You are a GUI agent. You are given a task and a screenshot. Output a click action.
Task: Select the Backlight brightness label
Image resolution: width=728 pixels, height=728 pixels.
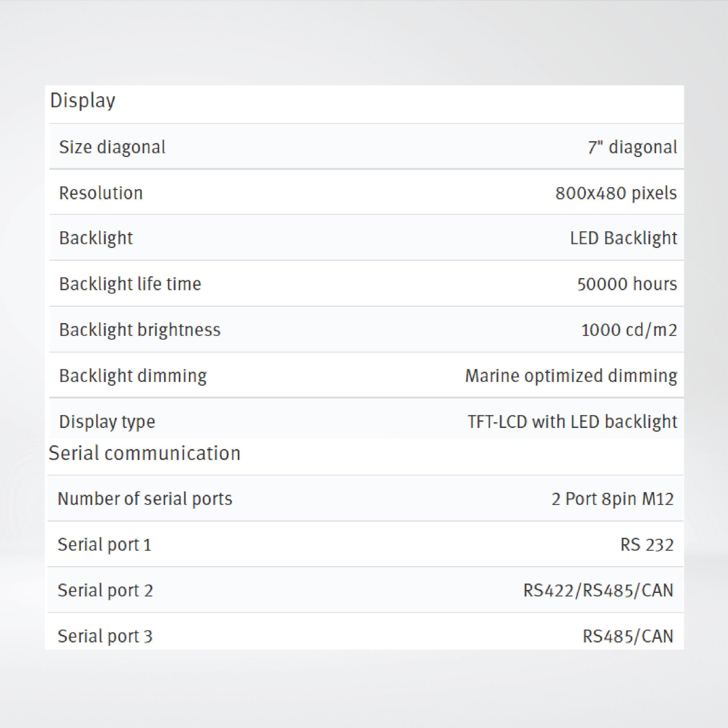[x=139, y=330]
